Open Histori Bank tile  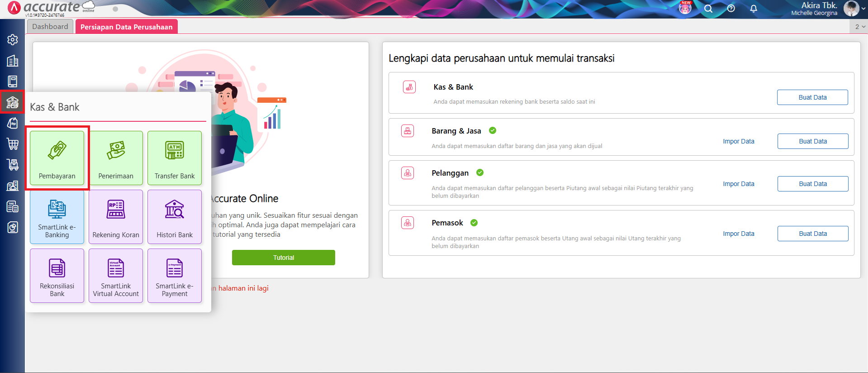pyautogui.click(x=175, y=217)
